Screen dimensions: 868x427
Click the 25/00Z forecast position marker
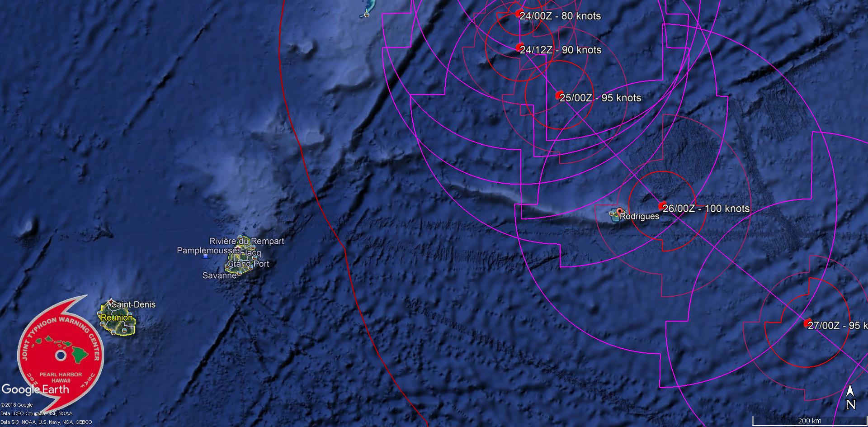click(559, 95)
